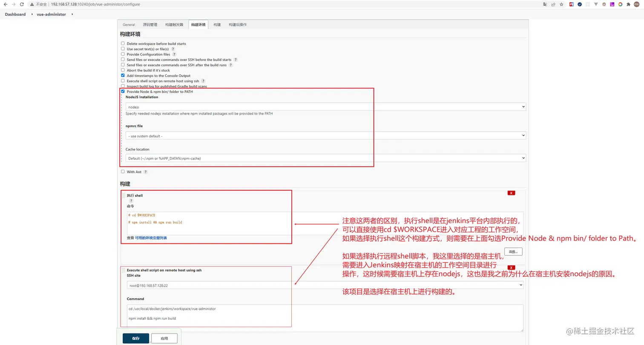The height and width of the screenshot is (345, 644).
Task: Open the SSH site dropdown
Action: click(325, 285)
